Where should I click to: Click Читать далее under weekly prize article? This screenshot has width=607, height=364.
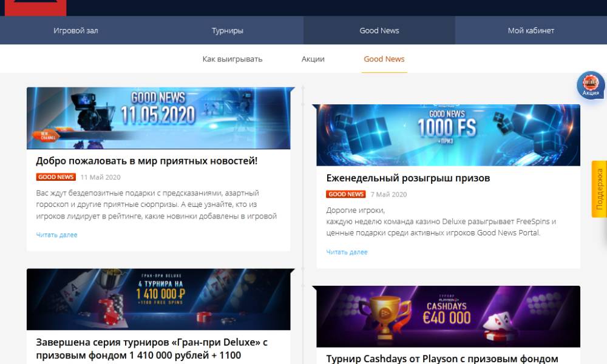347,252
